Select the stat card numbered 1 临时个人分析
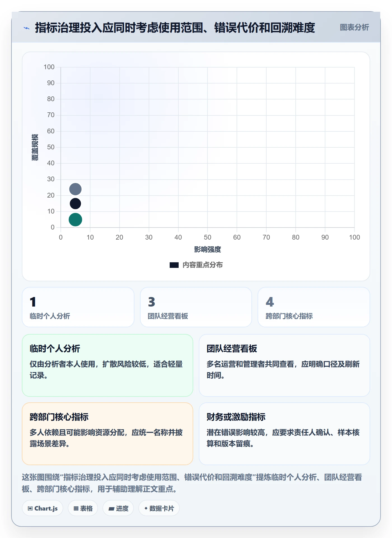 click(78, 307)
